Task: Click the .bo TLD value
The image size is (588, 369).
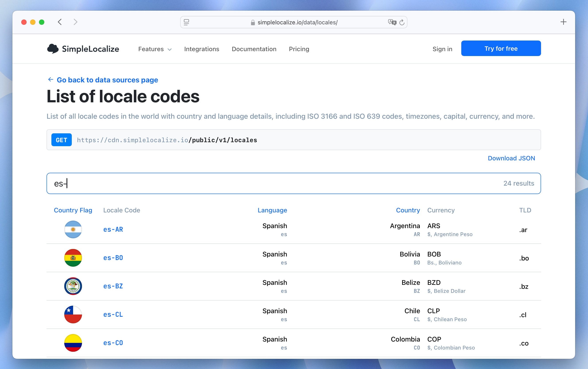Action: [524, 258]
